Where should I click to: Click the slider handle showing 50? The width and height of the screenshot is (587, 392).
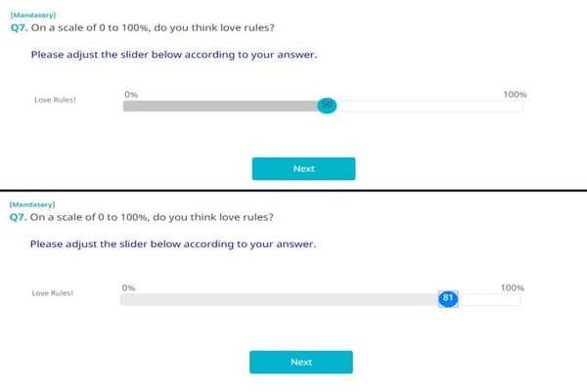point(327,106)
